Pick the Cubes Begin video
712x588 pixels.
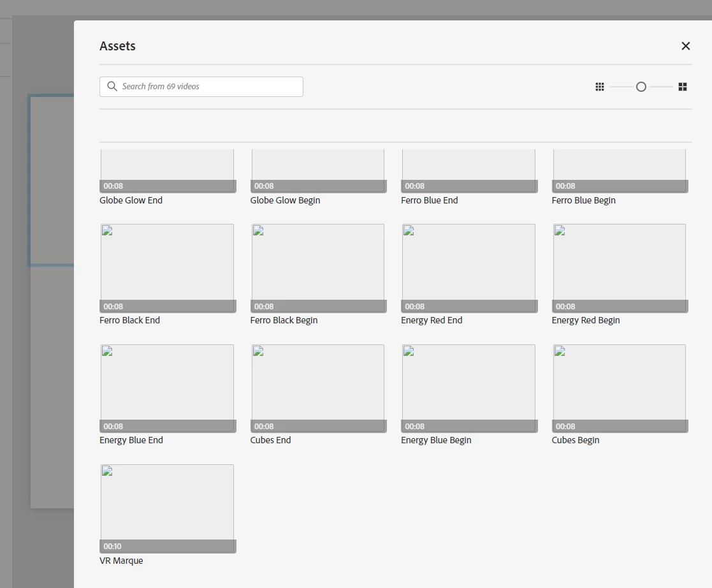click(620, 388)
